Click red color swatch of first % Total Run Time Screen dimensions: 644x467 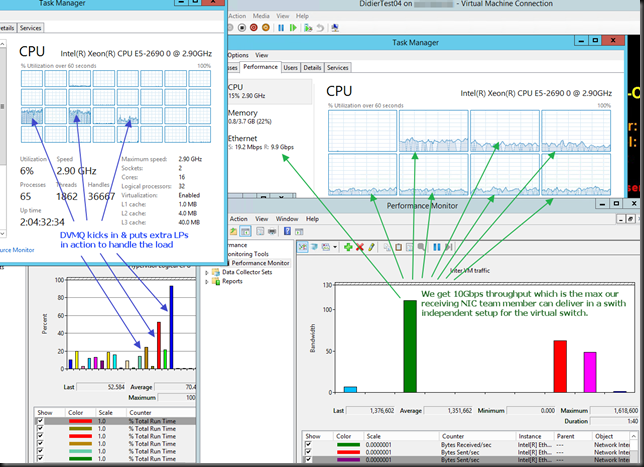point(80,421)
